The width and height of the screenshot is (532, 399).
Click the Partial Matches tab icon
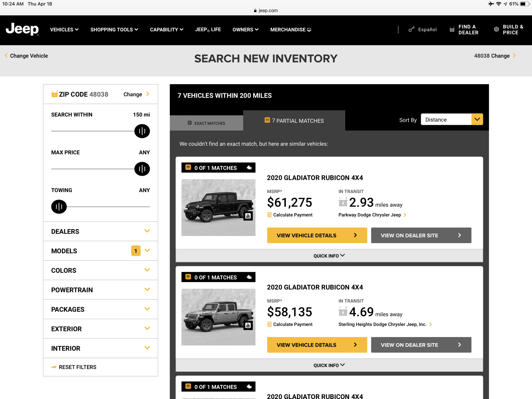pyautogui.click(x=267, y=120)
